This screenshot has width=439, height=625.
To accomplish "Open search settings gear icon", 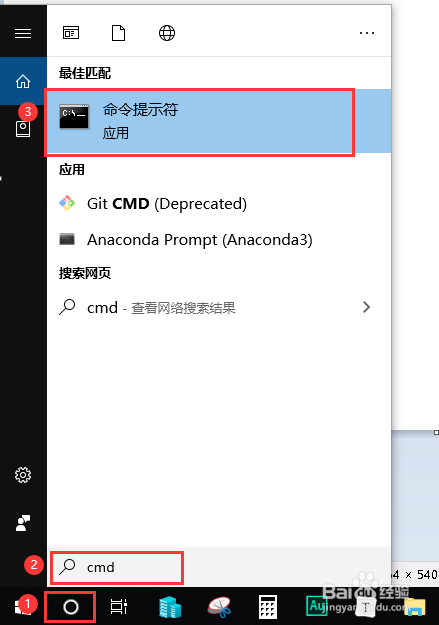I will click(x=23, y=475).
